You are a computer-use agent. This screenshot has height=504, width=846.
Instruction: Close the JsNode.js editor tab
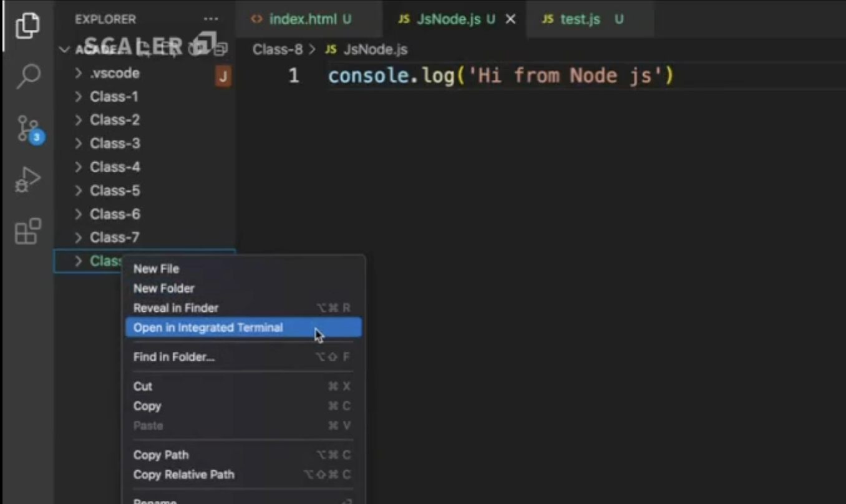[510, 19]
